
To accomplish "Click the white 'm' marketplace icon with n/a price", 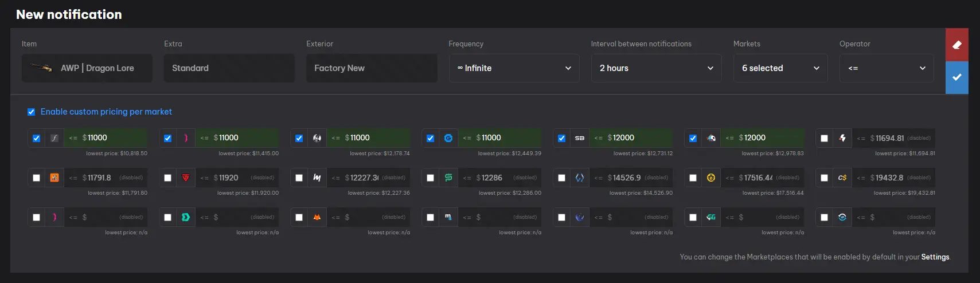I will (448, 217).
